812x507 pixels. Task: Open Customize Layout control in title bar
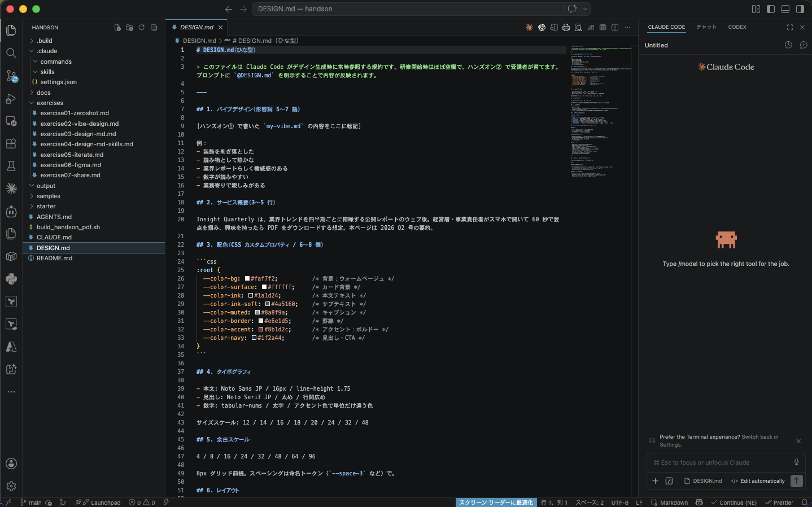[x=756, y=9]
